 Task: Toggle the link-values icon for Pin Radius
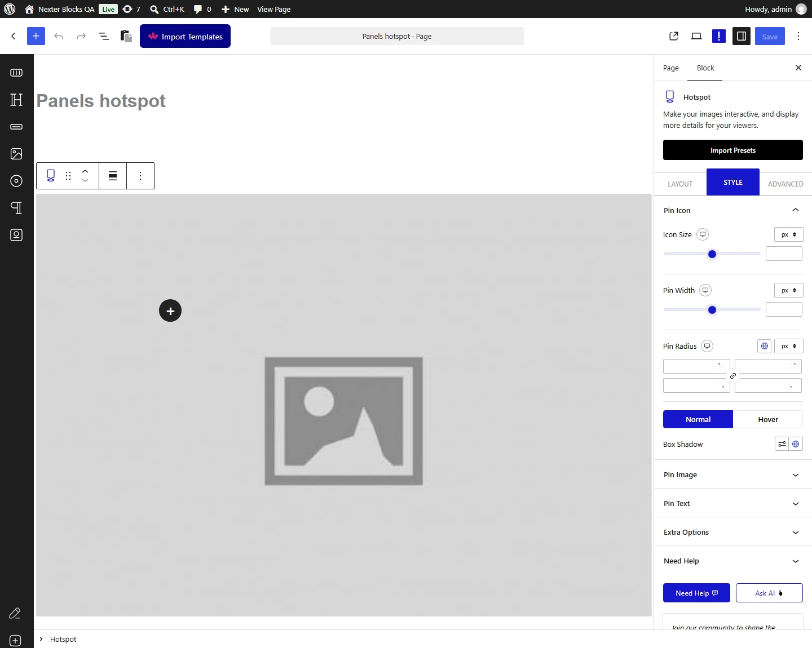click(x=733, y=376)
